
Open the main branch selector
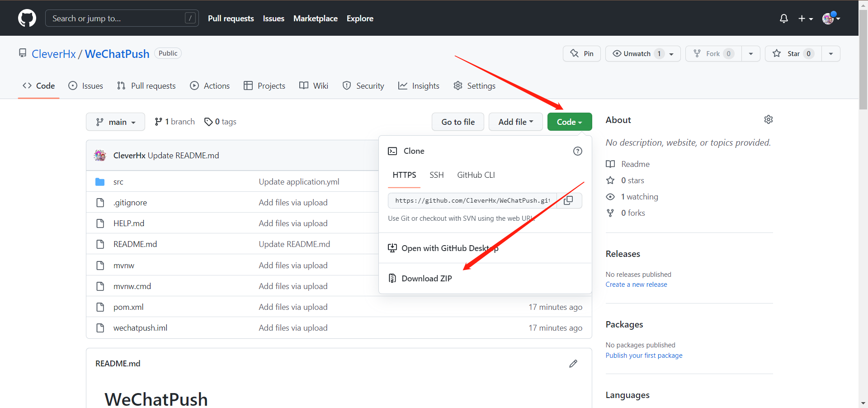point(115,122)
